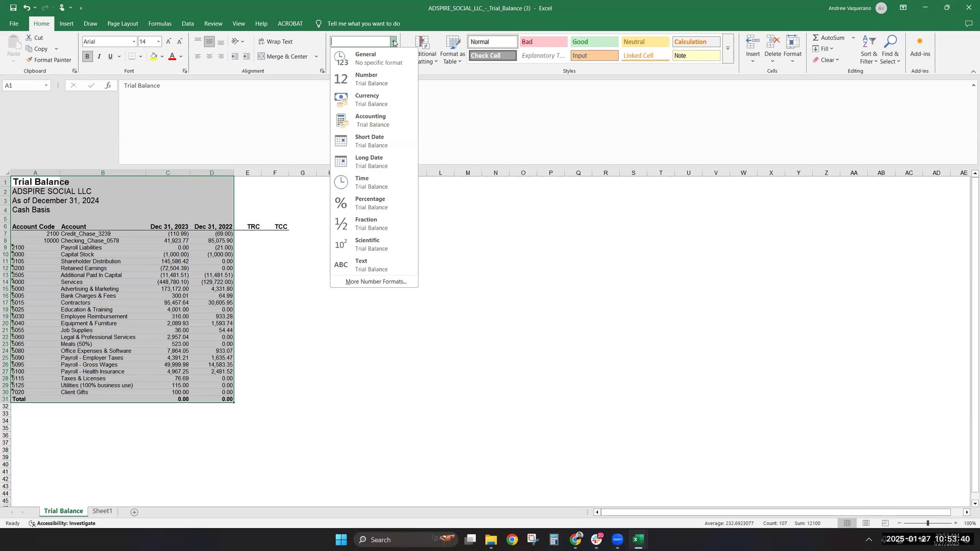Image resolution: width=980 pixels, height=551 pixels.
Task: Toggle Wrap Text
Action: coord(275,41)
